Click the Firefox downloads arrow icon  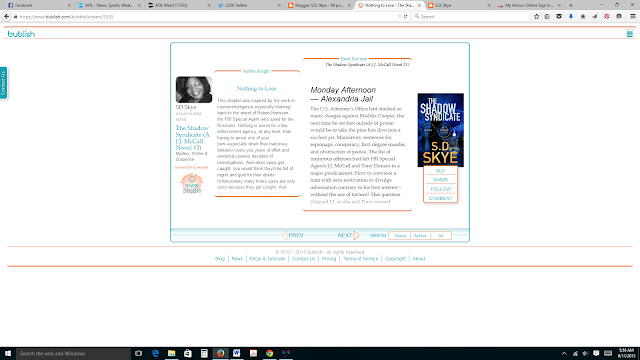[571, 16]
